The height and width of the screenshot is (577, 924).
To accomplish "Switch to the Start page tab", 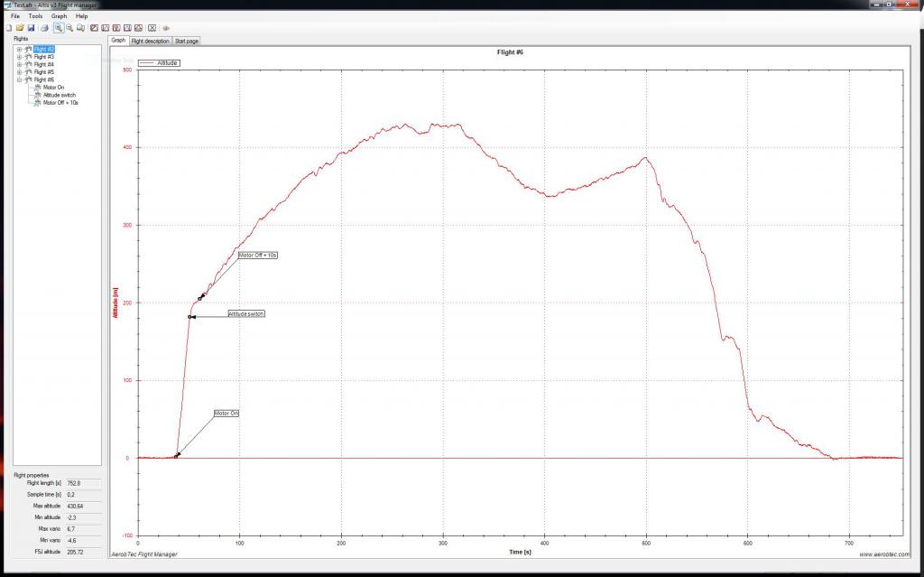I will coord(187,41).
